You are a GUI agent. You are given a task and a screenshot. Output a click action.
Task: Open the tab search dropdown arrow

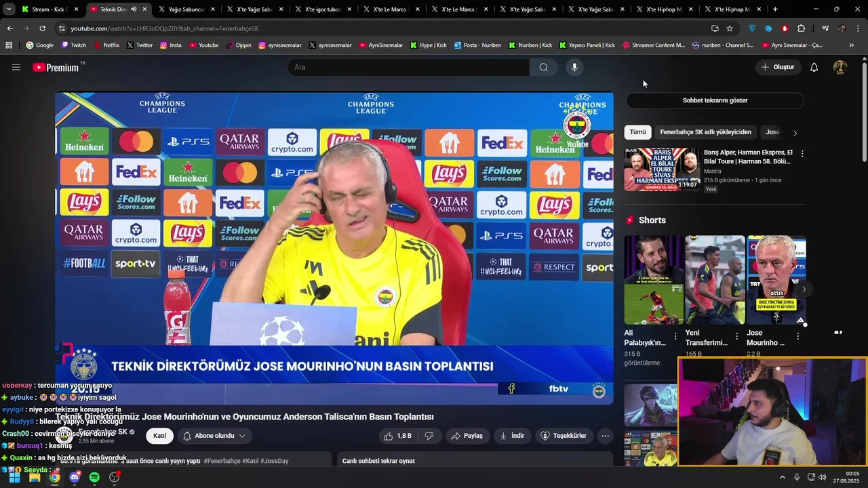(9, 9)
